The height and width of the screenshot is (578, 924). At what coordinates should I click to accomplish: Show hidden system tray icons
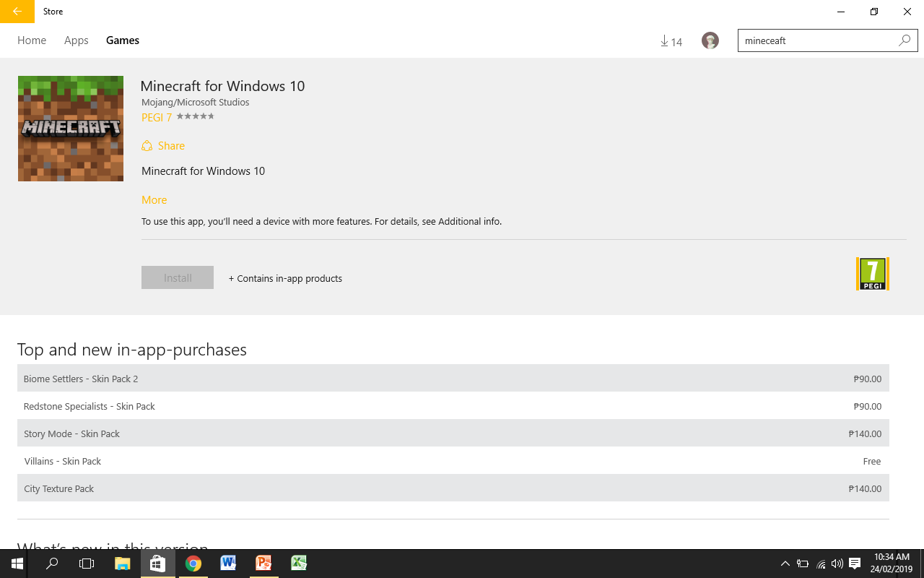785,564
